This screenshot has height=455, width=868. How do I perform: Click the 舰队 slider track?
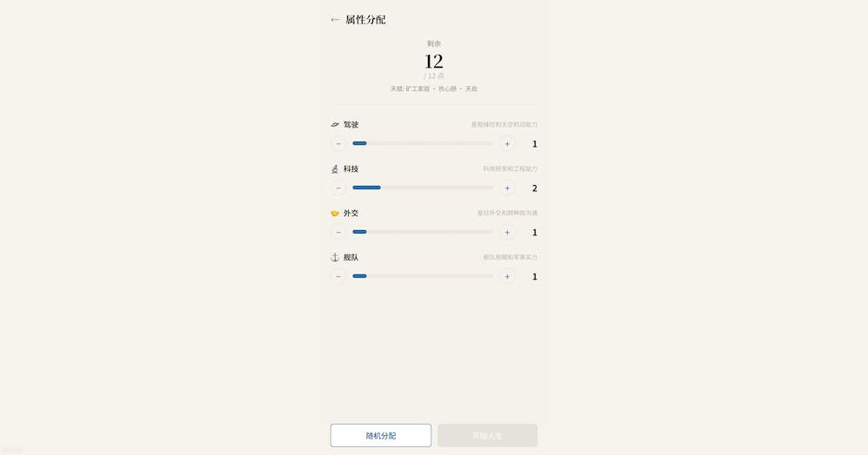pos(423,276)
